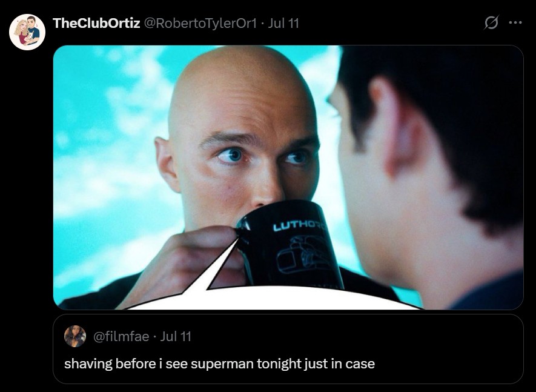Open the @RobertoTylerOr1 handle link
The height and width of the screenshot is (392, 536).
pos(200,23)
